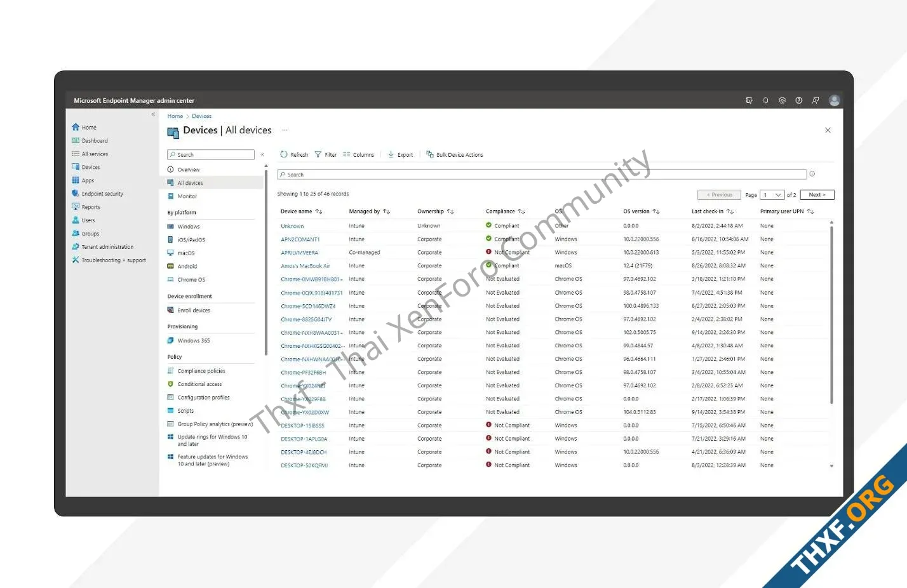This screenshot has width=907, height=588.
Task: Open settings gear in header
Action: pos(782,100)
